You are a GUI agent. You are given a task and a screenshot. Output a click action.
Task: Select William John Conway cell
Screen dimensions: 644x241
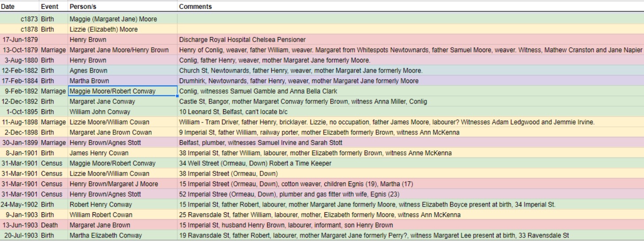(x=123, y=112)
